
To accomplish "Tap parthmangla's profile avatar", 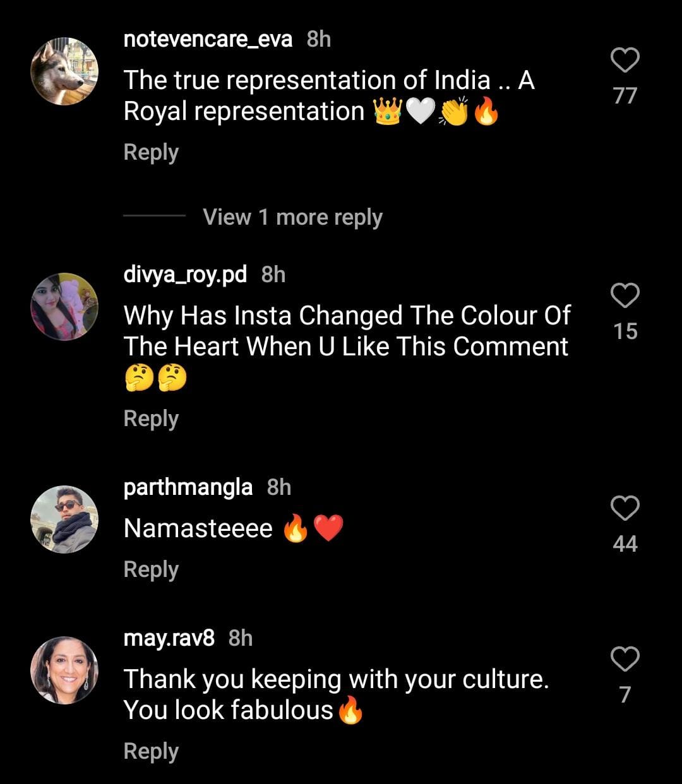I will tap(64, 520).
